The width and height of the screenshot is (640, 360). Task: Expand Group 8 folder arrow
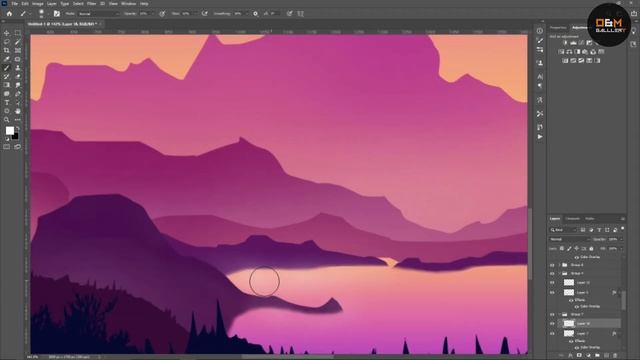(560, 265)
